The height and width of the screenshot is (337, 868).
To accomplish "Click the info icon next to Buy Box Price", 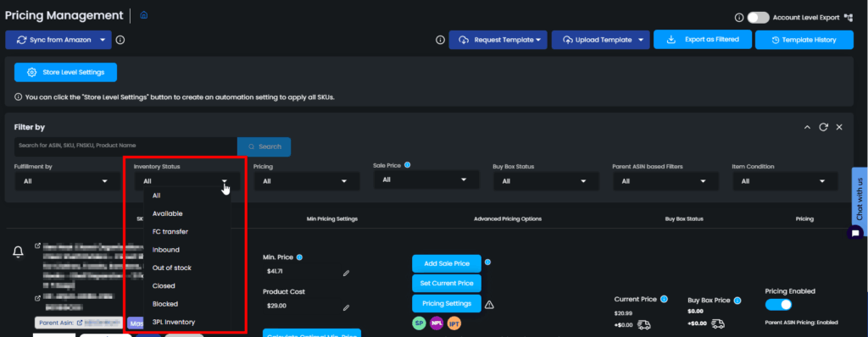I will point(738,301).
